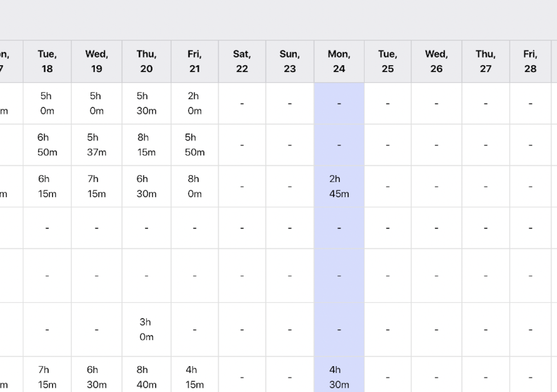Click the Fri, 21 column header
Image resolution: width=557 pixels, height=392 pixels.
pos(195,61)
